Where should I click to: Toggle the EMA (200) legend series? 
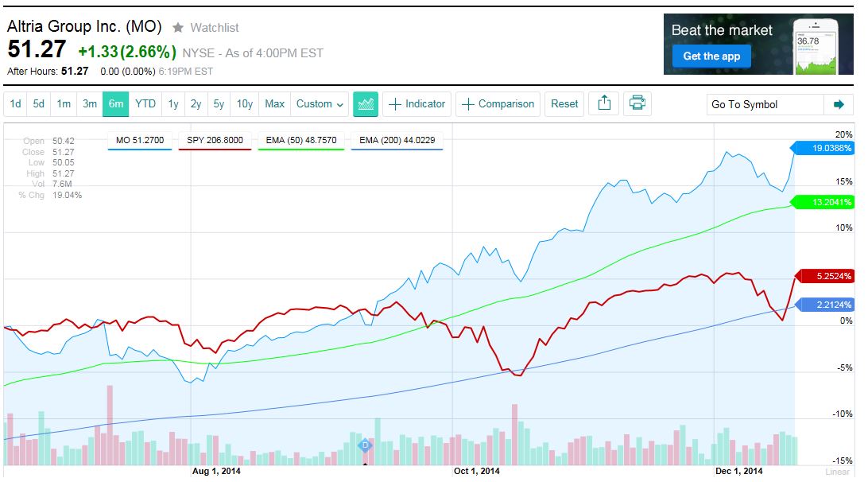pos(397,140)
